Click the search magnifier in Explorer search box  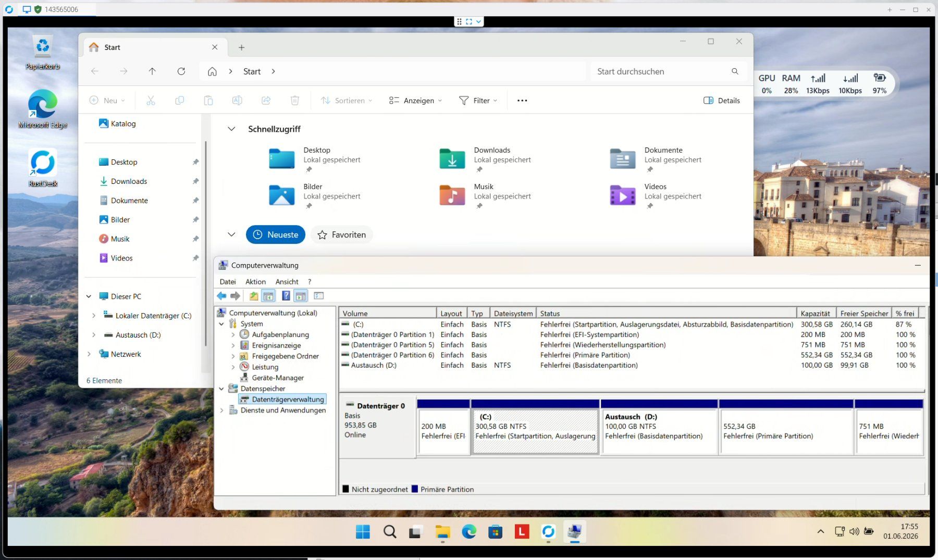point(735,71)
